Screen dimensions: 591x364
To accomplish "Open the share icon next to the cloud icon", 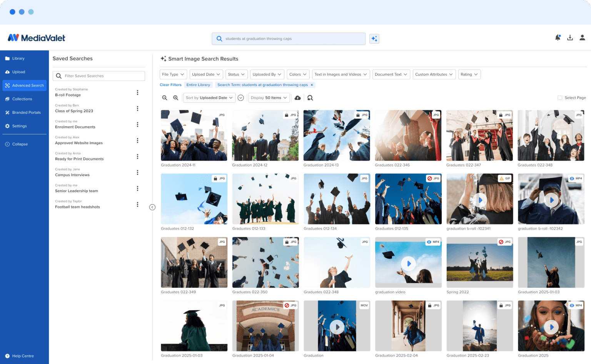I will [311, 98].
